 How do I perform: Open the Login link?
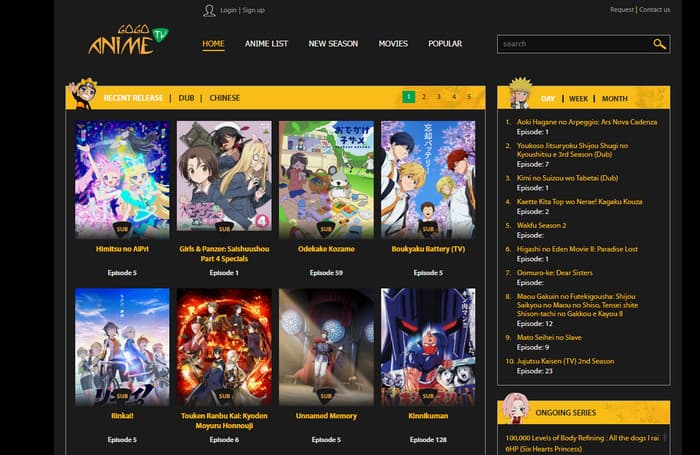pos(228,10)
